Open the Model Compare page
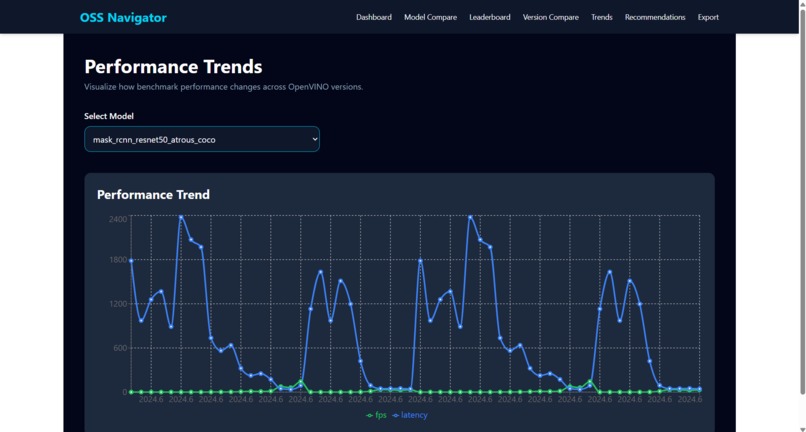This screenshot has height=432, width=806. click(430, 17)
